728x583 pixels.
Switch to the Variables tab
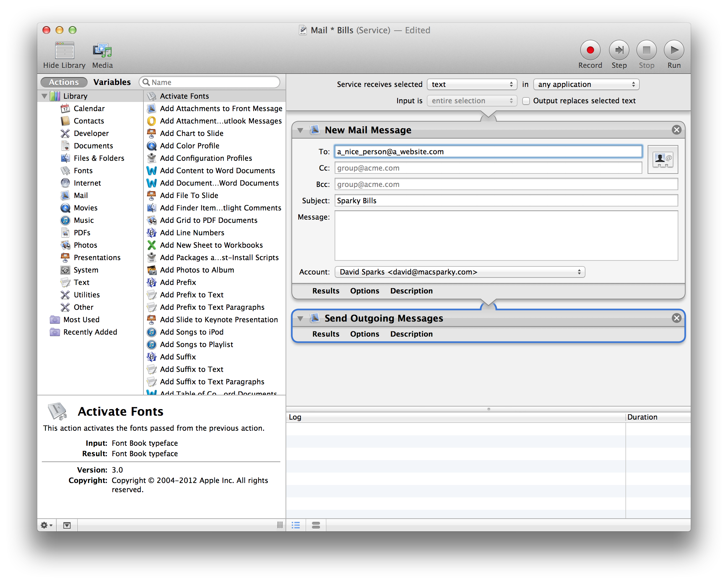pyautogui.click(x=112, y=82)
